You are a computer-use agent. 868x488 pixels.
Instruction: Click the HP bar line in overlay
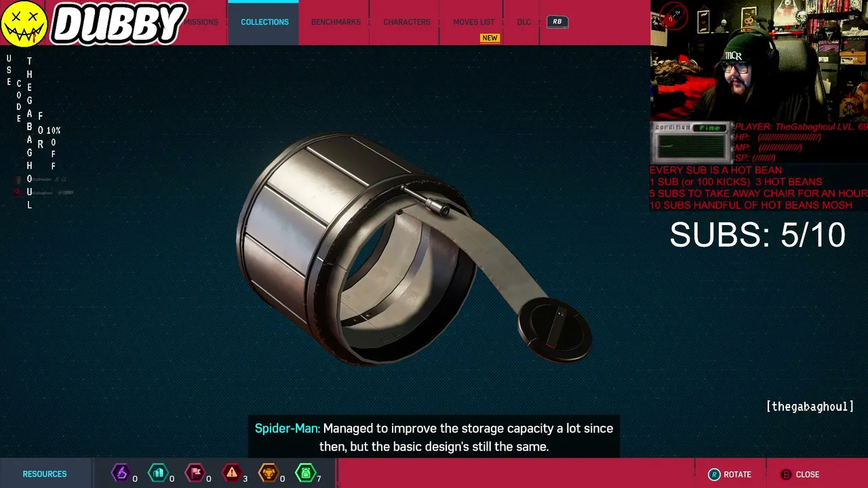click(778, 137)
